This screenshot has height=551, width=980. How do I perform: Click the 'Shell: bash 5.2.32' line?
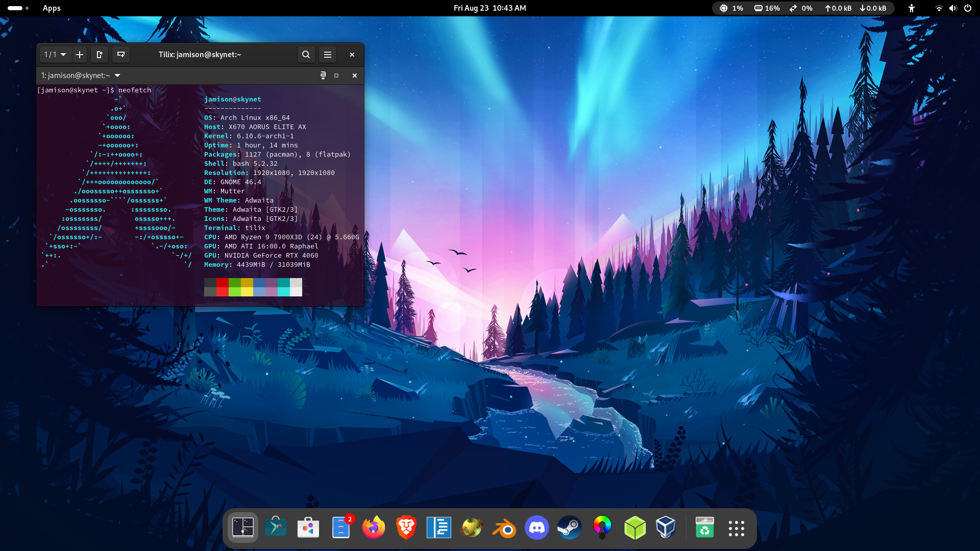pos(241,164)
